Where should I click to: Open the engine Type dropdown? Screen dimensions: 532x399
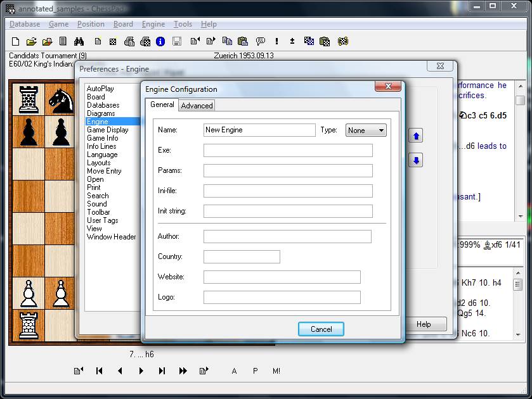click(366, 130)
